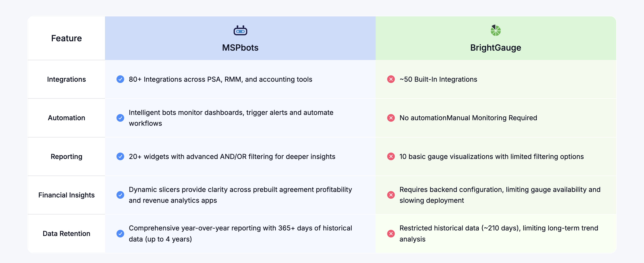
Task: Click the 'No automationManual Monitoring Required' text
Action: point(468,118)
